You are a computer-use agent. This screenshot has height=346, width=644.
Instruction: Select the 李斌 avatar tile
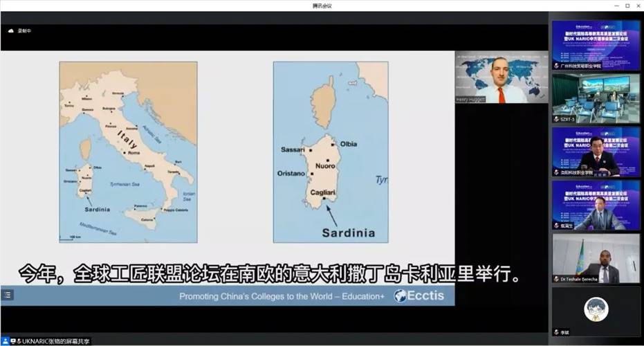click(596, 309)
